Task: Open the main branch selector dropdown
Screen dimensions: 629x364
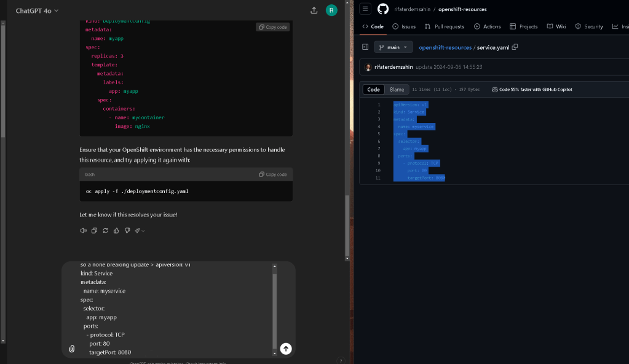Action: point(393,47)
